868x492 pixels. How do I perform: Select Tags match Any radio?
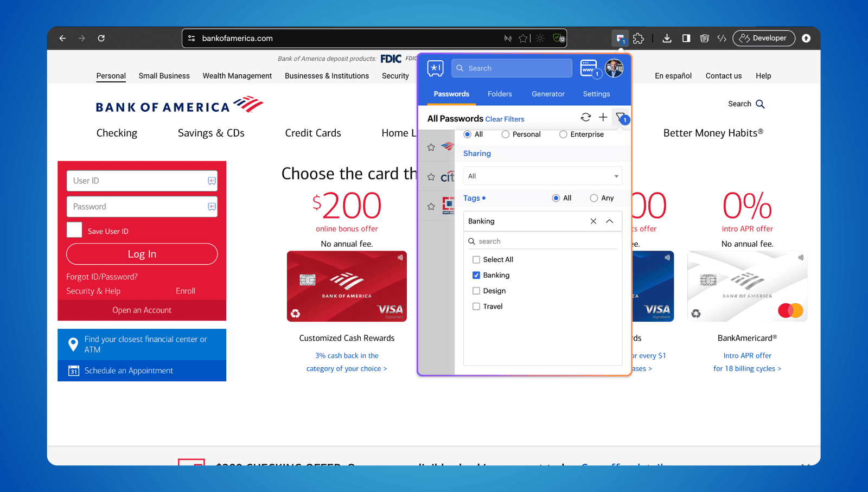click(x=593, y=198)
